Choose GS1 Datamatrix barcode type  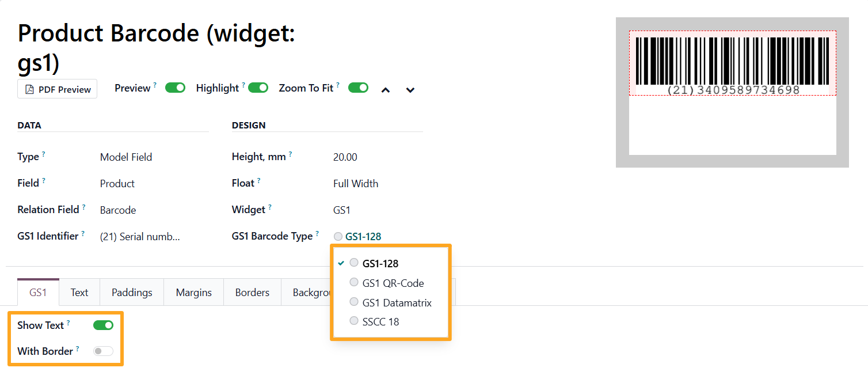(x=390, y=302)
